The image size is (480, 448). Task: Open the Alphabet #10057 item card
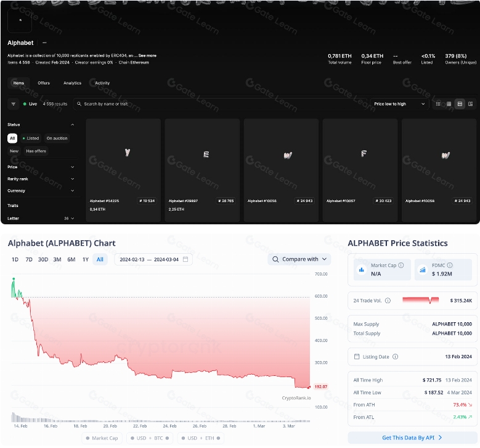(x=360, y=170)
